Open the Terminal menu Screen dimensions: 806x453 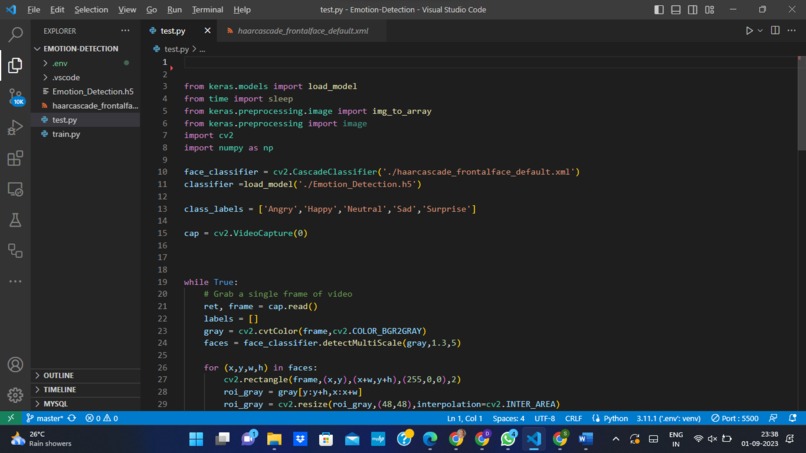coord(208,10)
